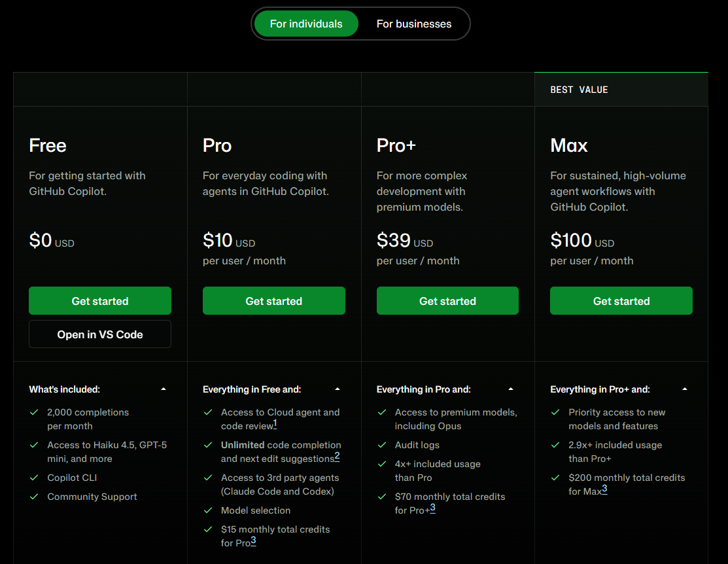Switch to the For individuals tab
Image resolution: width=728 pixels, height=564 pixels.
(x=306, y=24)
